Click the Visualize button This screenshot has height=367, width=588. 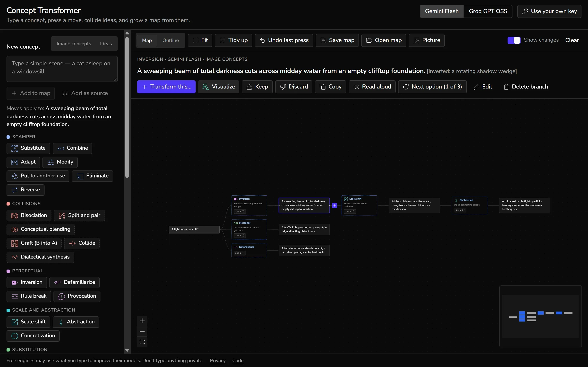point(218,87)
